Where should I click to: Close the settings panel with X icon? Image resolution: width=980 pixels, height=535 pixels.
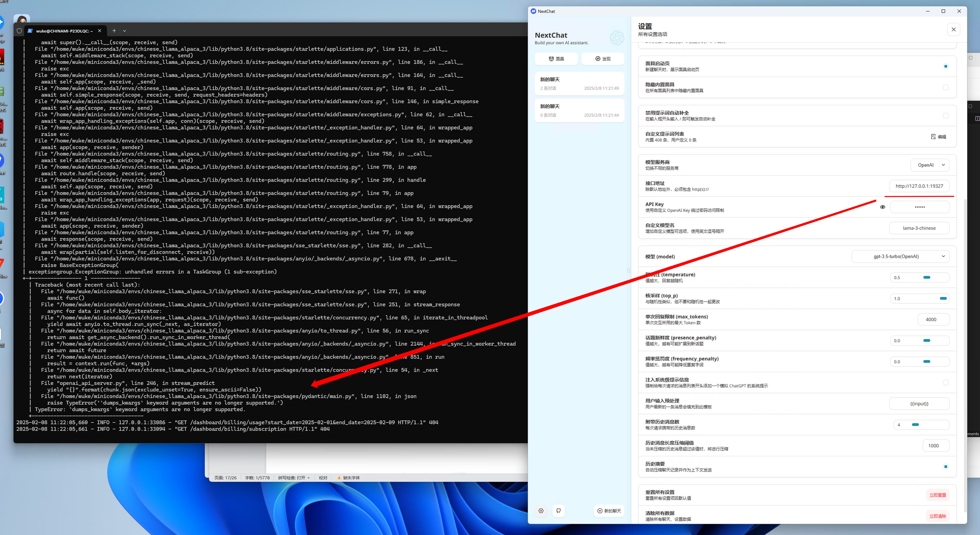(x=953, y=29)
